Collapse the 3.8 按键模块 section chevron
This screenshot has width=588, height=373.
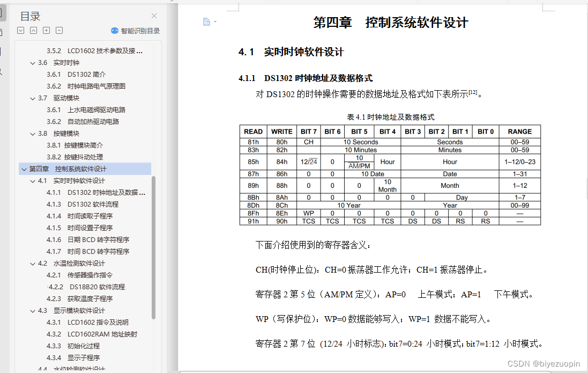(x=33, y=134)
